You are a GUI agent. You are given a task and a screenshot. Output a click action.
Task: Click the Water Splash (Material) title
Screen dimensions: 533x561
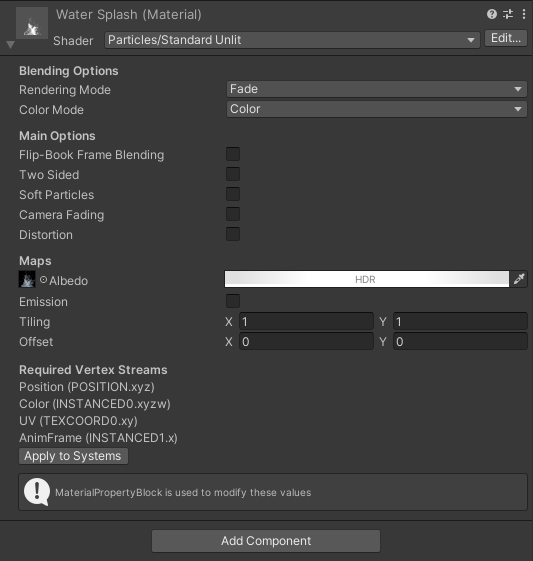[129, 15]
